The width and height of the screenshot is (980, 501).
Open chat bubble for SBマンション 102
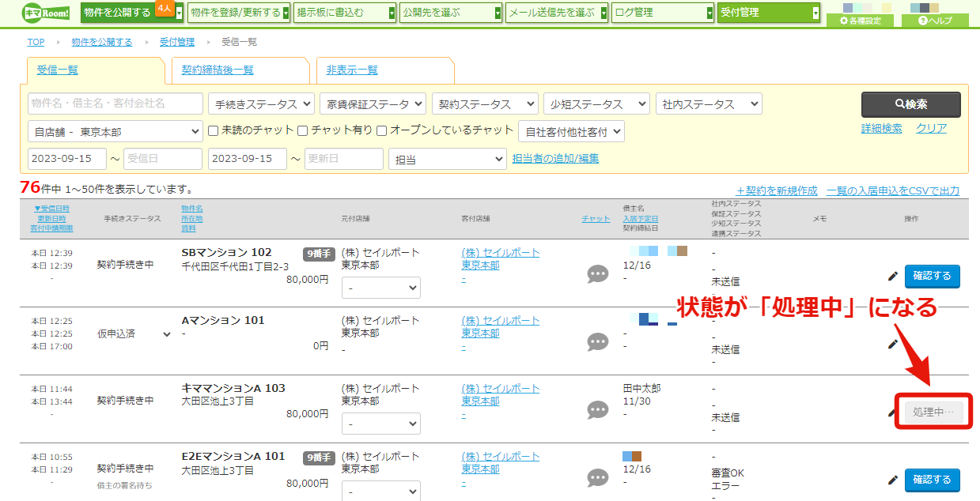coord(598,273)
